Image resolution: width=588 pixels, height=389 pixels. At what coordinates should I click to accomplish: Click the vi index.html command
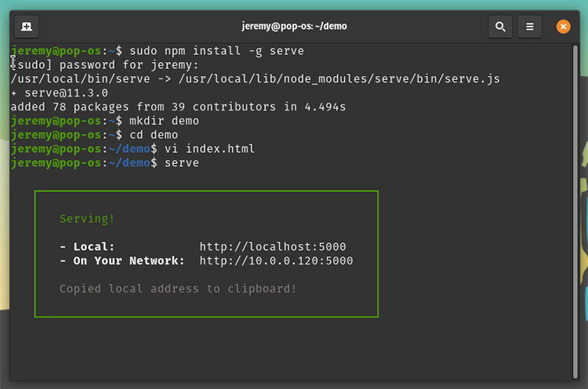coord(209,149)
